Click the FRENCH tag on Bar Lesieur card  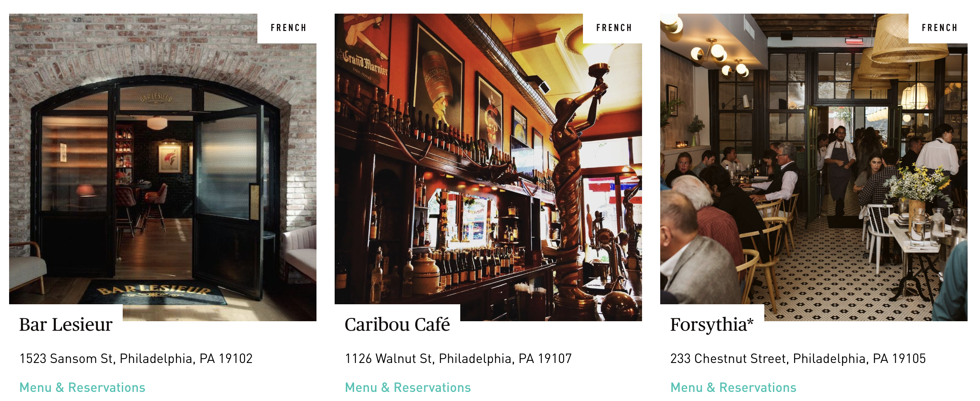(x=288, y=28)
